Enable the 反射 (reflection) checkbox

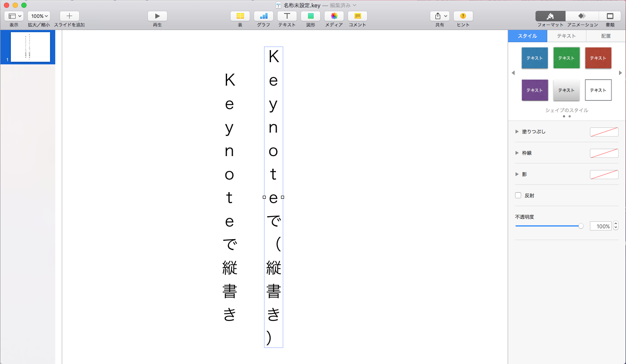(x=518, y=195)
